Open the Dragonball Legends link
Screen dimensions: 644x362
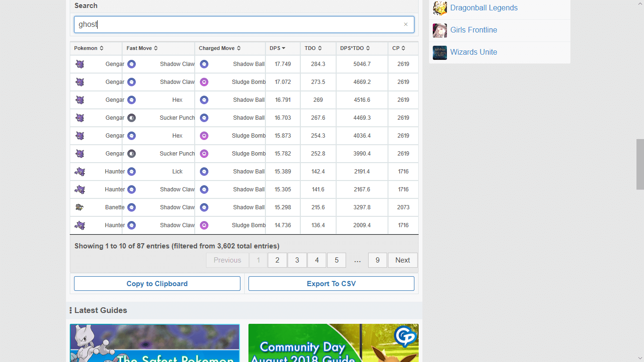coord(484,8)
